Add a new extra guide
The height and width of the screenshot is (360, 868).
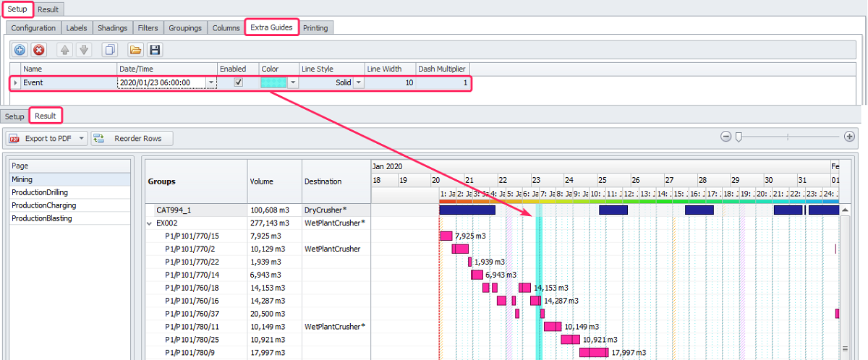pyautogui.click(x=20, y=50)
